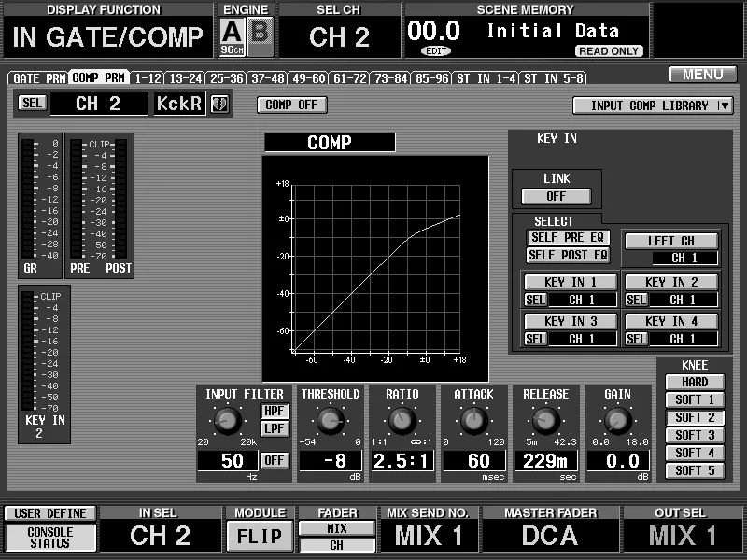Select KEY IN 4 source
Image resolution: width=747 pixels, height=560 pixels.
[670, 321]
